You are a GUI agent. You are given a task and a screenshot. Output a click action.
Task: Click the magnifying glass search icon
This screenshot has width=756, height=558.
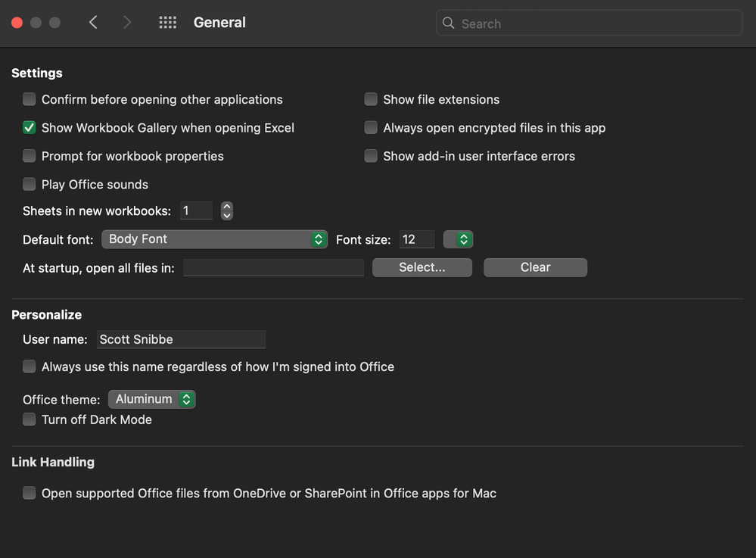tap(449, 23)
